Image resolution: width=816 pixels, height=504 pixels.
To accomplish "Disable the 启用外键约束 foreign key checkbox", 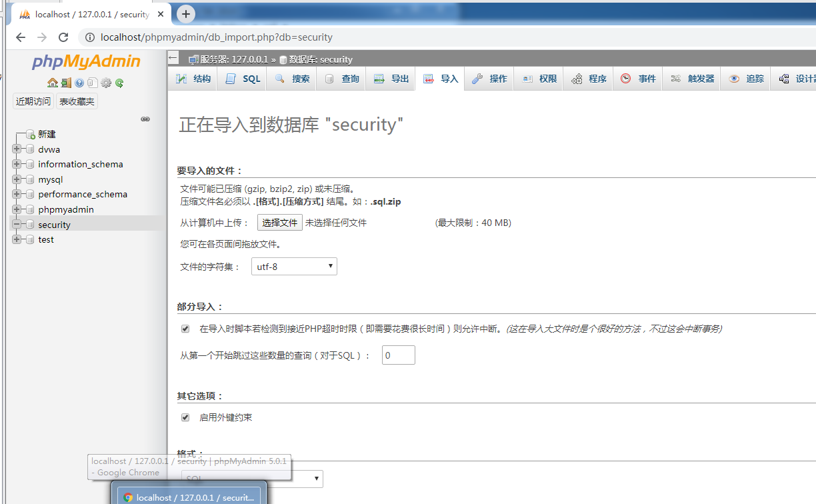I will coord(185,417).
